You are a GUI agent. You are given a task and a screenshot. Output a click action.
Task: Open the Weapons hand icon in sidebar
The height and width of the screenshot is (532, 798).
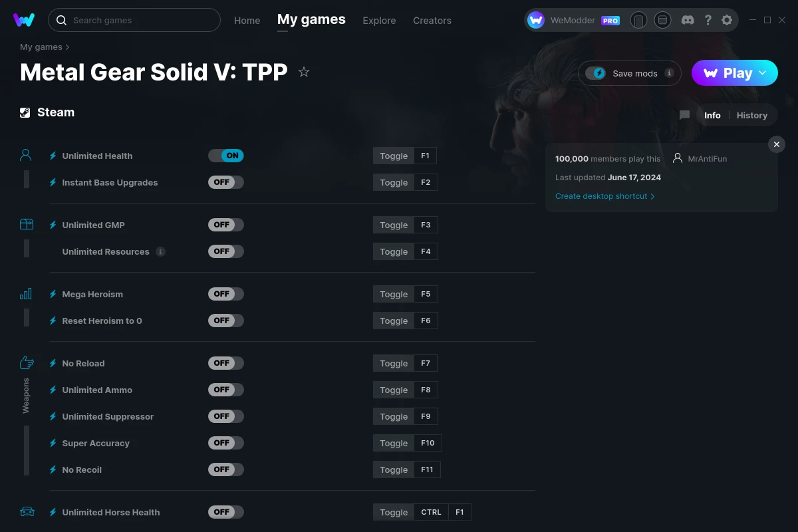(x=26, y=362)
